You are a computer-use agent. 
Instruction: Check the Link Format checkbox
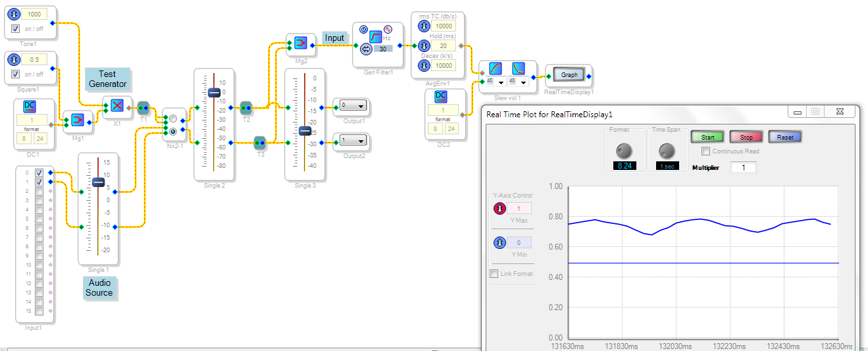click(494, 274)
